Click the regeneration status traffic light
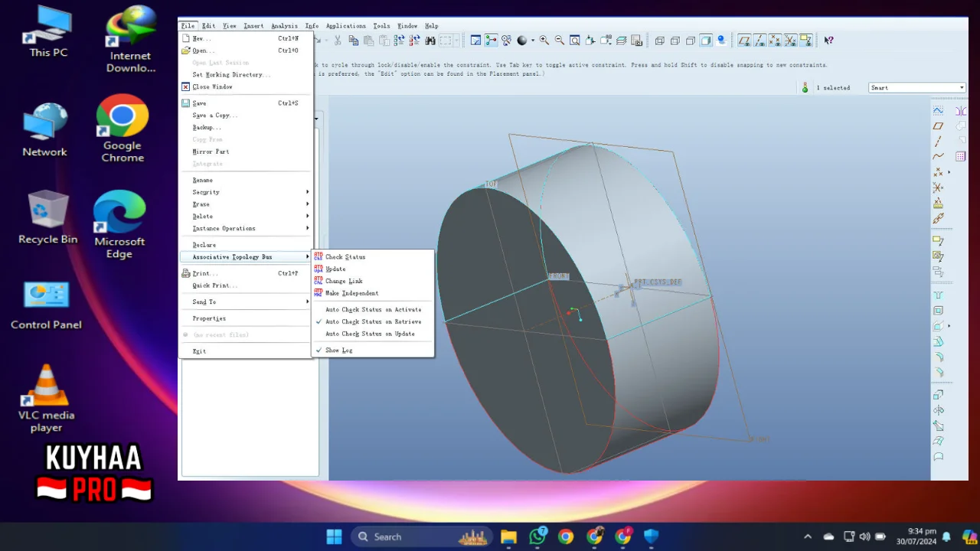The height and width of the screenshot is (551, 980). (805, 87)
